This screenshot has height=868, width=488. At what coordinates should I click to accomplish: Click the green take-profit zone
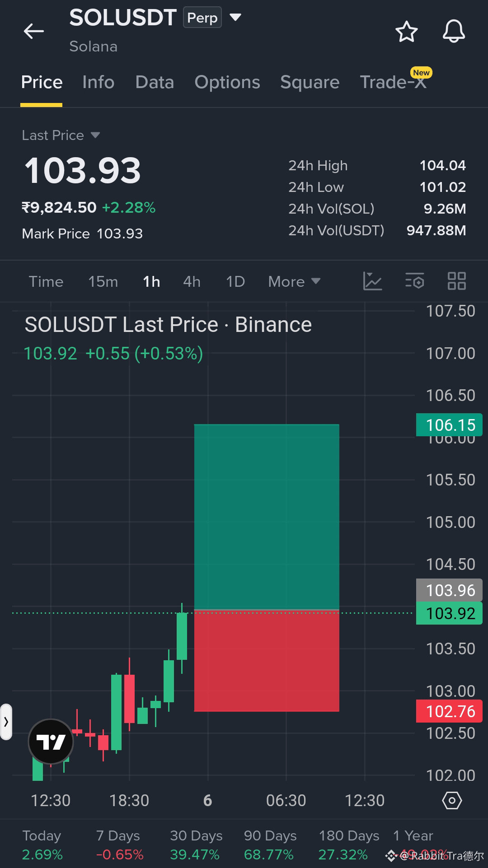[x=267, y=517]
